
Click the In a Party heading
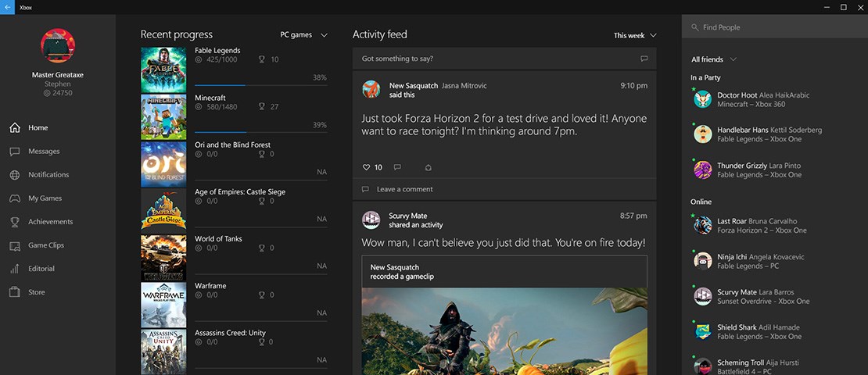(x=705, y=78)
